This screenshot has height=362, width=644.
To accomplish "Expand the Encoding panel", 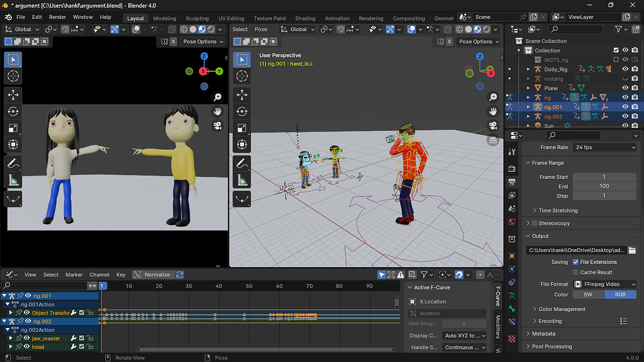I will (x=550, y=321).
